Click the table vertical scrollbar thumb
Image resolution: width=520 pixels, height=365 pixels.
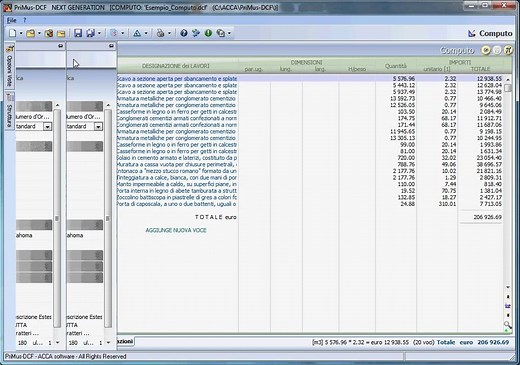[508, 88]
